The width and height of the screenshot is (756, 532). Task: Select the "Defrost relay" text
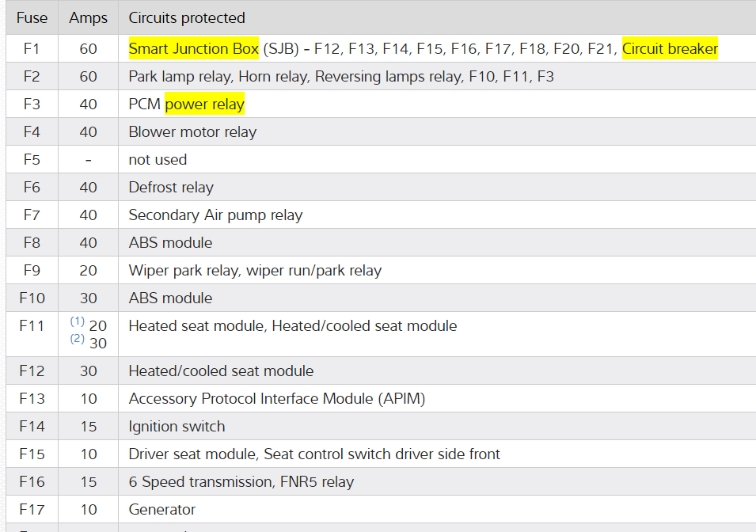pos(171,188)
